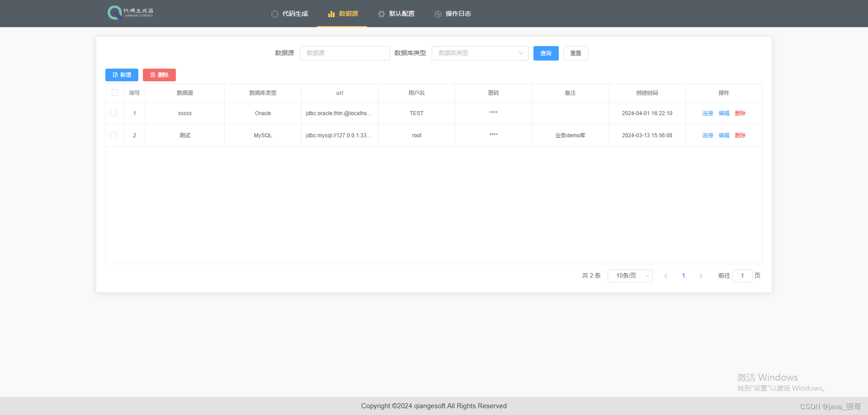Click the previous page arrow

666,275
